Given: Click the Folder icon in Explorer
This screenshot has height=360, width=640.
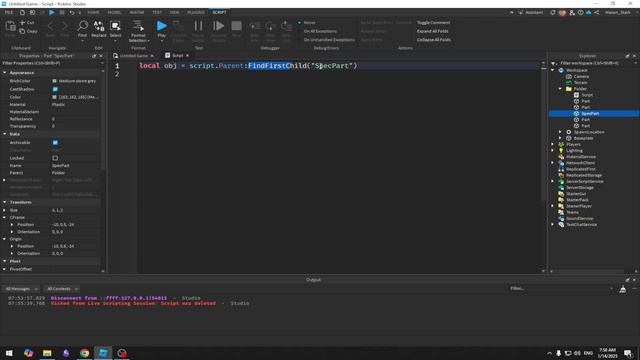Looking at the screenshot, I should (569, 89).
